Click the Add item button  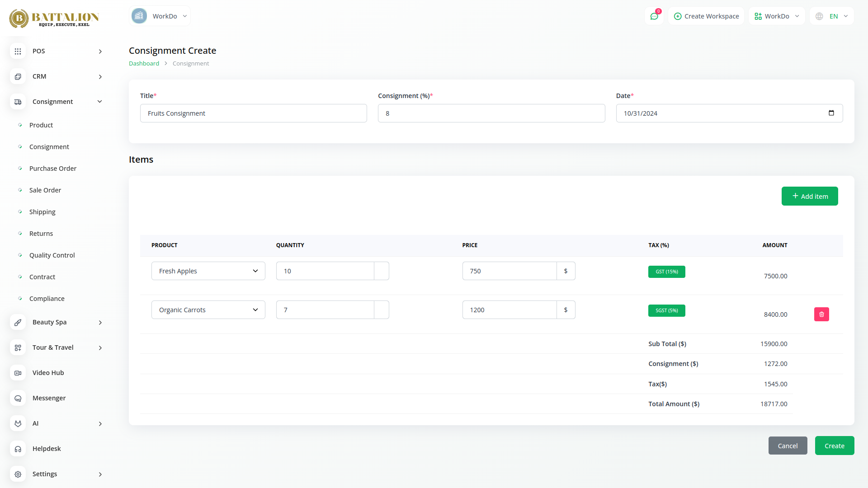click(809, 196)
